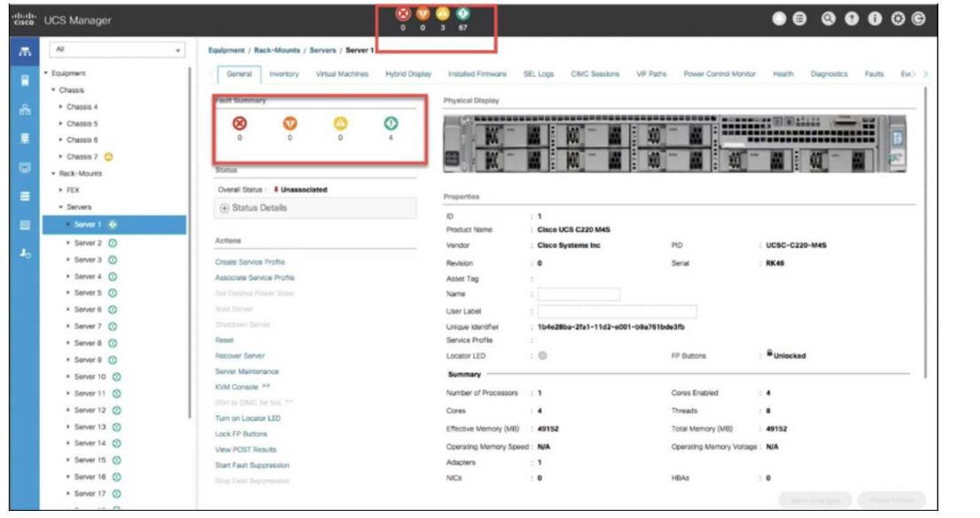Click the Start Fault Suppression link
Image resolution: width=980 pixels, height=518 pixels.
click(x=252, y=465)
